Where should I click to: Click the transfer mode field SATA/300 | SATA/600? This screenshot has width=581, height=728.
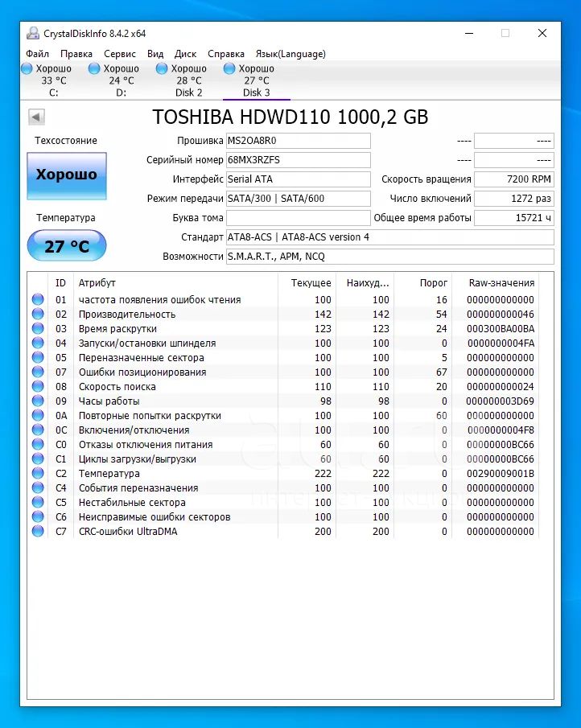coord(299,198)
